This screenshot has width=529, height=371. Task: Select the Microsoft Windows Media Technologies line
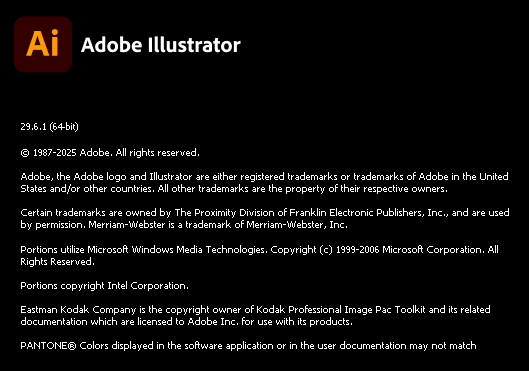[259, 250]
